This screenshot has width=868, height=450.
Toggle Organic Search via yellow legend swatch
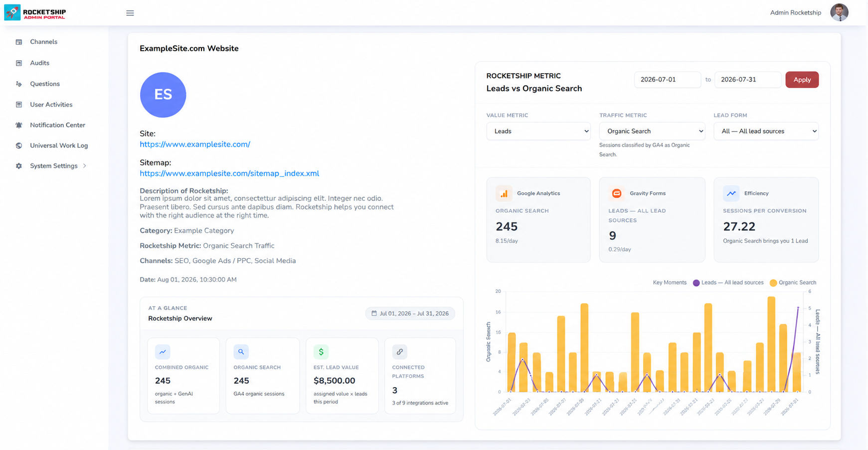coord(773,283)
